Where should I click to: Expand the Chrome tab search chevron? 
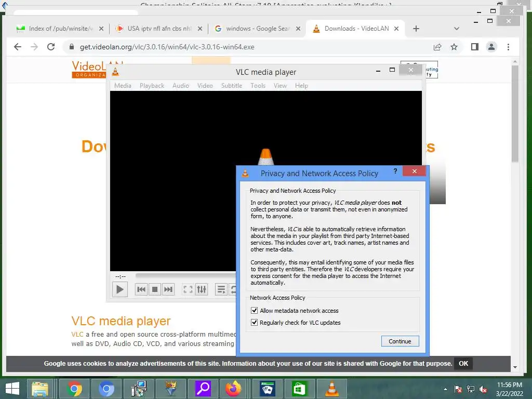point(456,29)
